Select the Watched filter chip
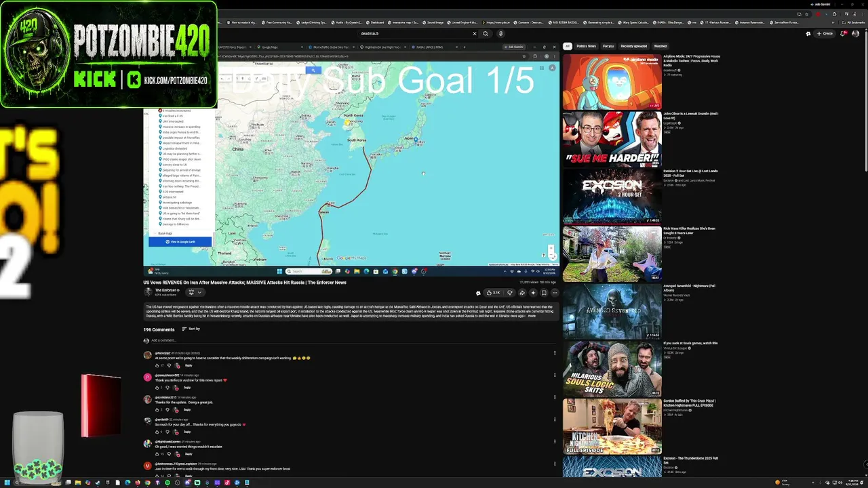The width and height of the screenshot is (868, 488). pos(660,46)
